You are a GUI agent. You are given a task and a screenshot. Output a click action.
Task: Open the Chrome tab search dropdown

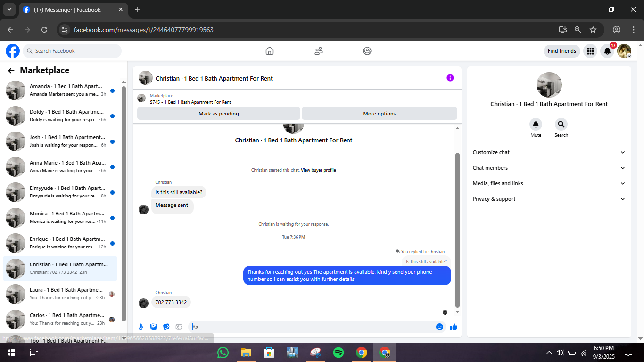click(9, 9)
